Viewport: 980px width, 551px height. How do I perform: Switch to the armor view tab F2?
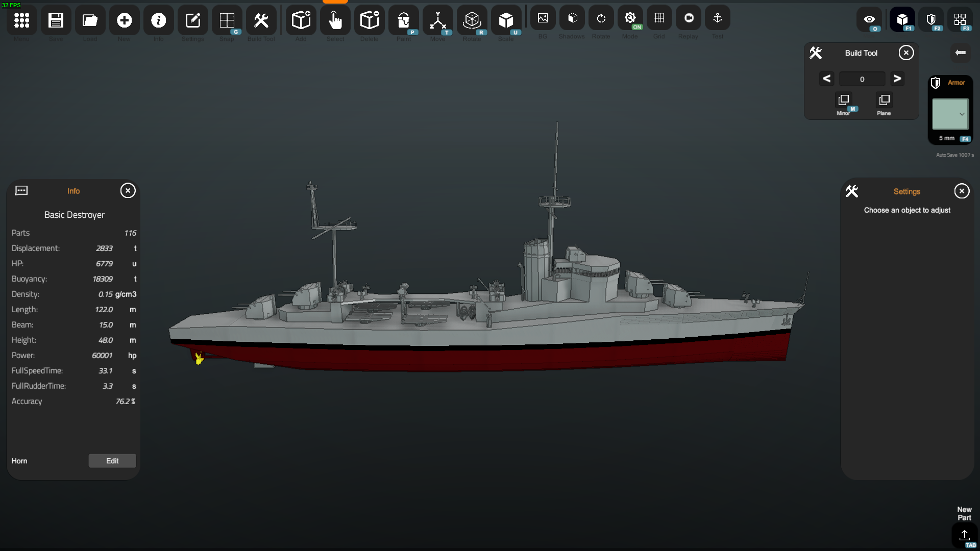pyautogui.click(x=931, y=19)
